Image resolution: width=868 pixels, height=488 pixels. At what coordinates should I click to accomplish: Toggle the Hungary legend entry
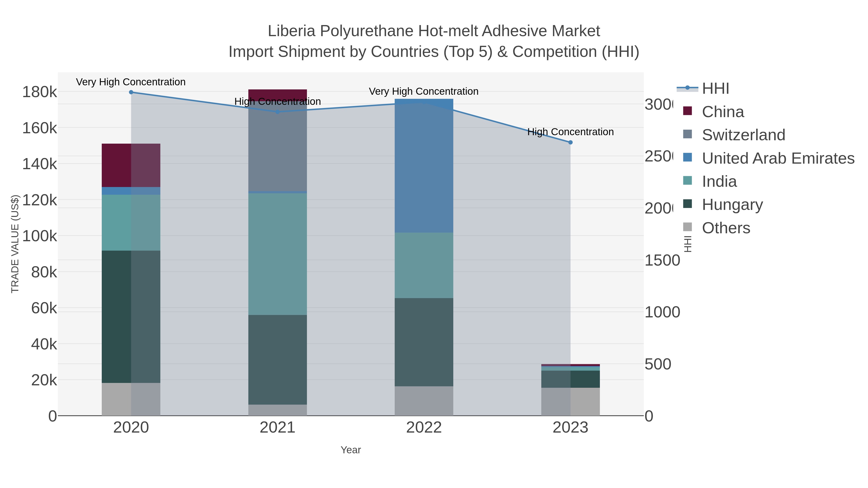pos(723,205)
